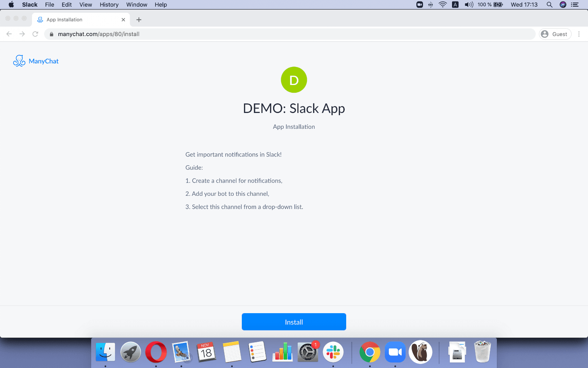Open Google Chrome from the Dock
588x368 pixels.
[370, 352]
